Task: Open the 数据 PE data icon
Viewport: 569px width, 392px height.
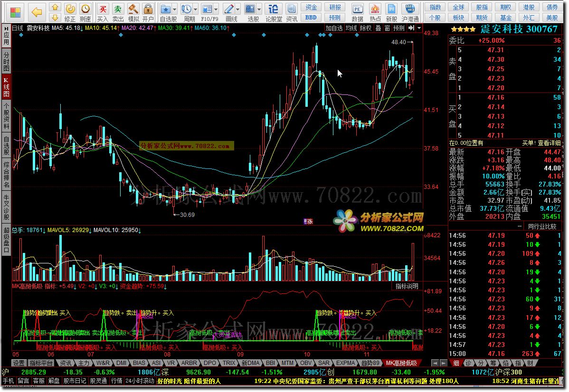Action: [358, 13]
